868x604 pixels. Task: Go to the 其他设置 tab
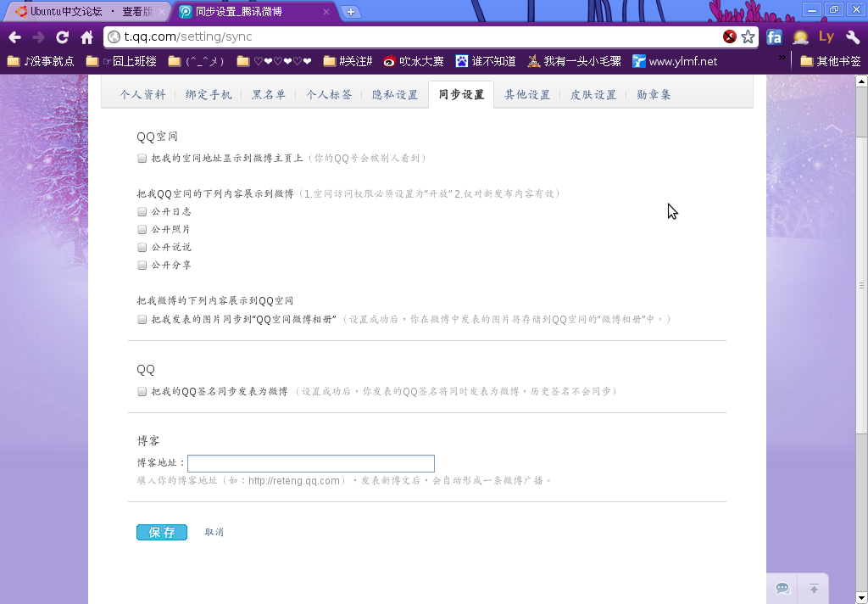(x=527, y=95)
